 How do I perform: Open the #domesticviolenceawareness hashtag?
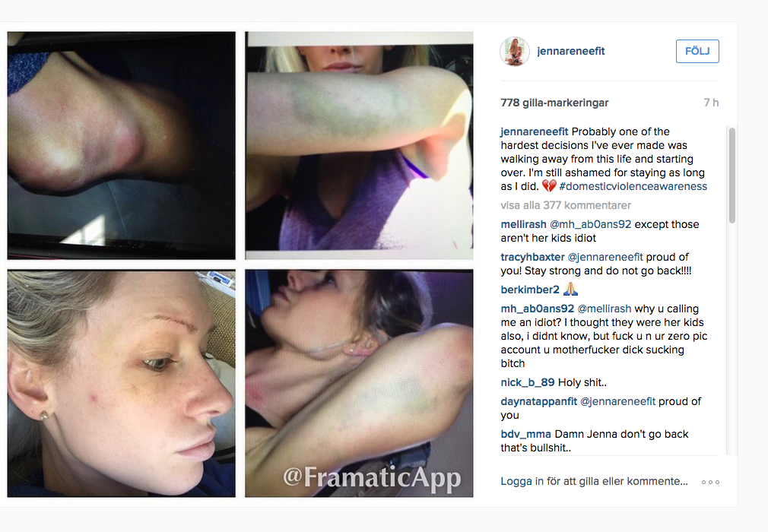click(633, 186)
